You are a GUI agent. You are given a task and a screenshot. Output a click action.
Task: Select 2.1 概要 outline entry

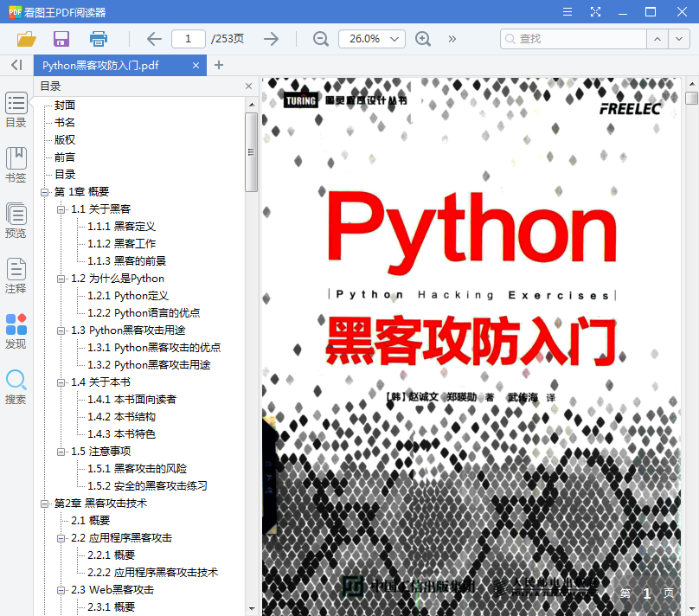(x=90, y=521)
